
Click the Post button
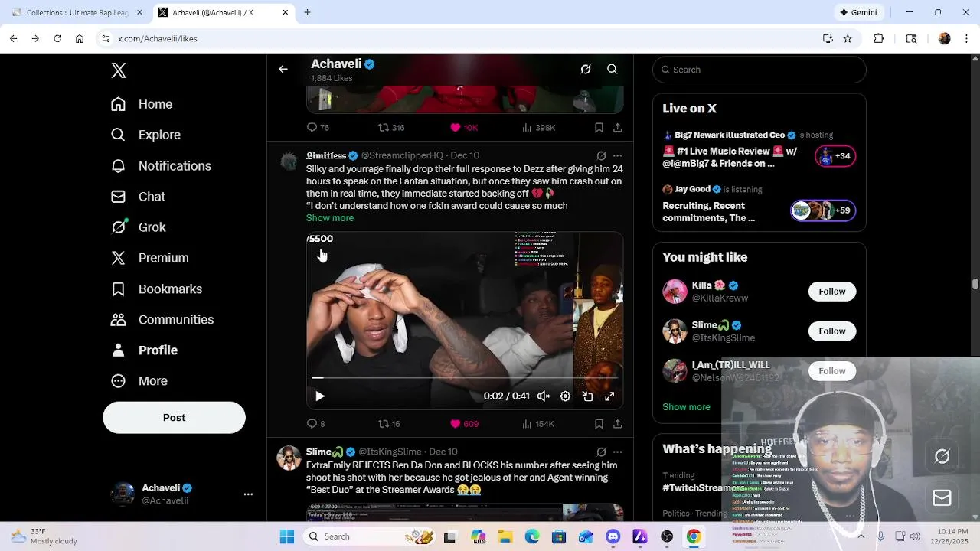pos(174,418)
